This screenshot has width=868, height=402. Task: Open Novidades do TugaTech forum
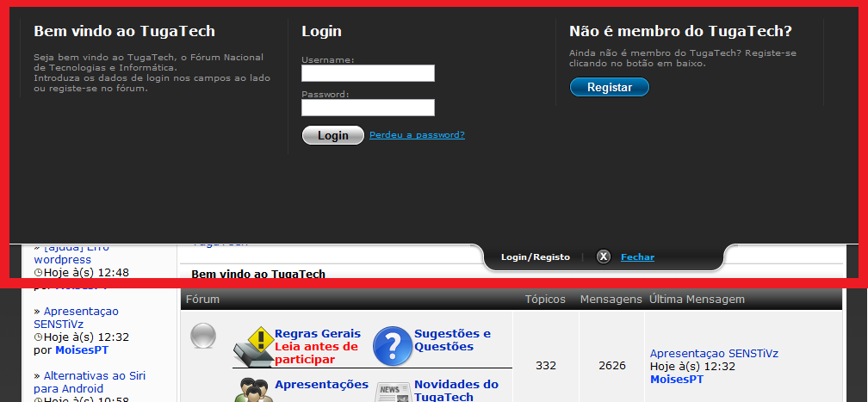(x=456, y=390)
